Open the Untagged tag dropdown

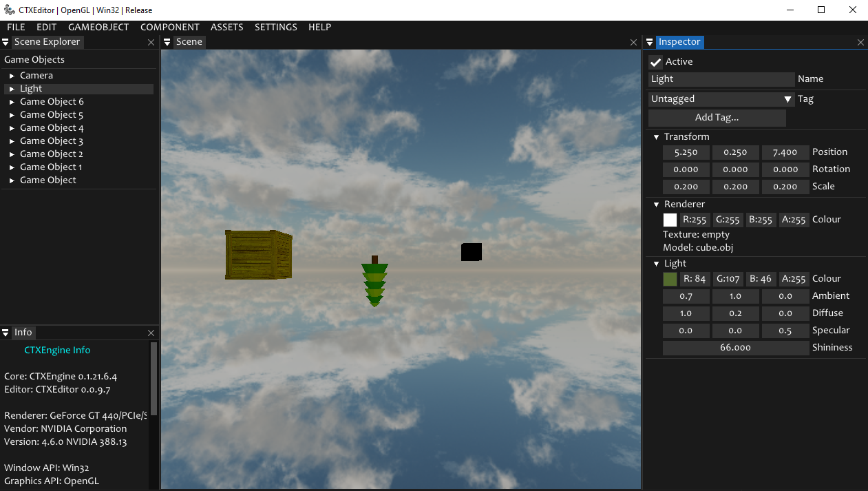coord(721,99)
